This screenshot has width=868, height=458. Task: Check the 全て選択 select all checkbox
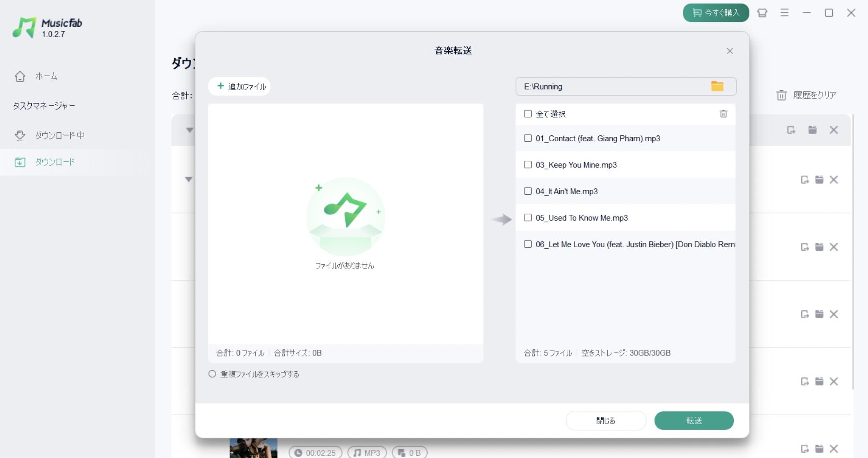pos(528,114)
